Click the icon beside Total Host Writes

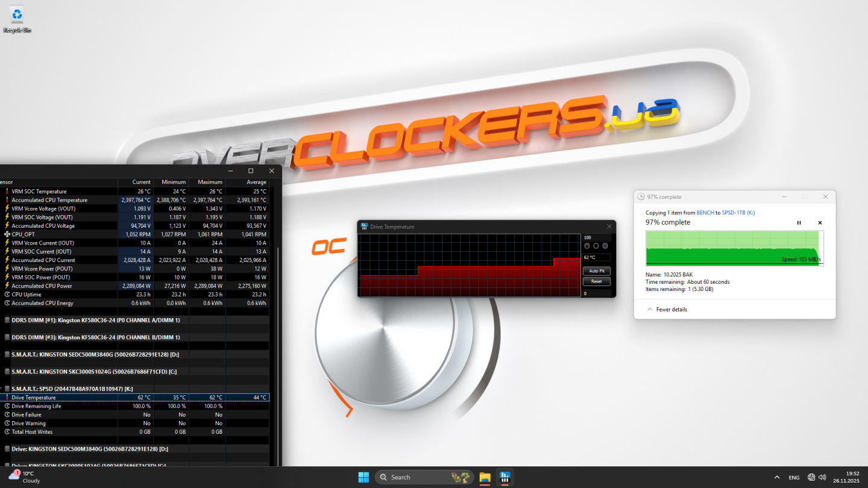click(7, 432)
